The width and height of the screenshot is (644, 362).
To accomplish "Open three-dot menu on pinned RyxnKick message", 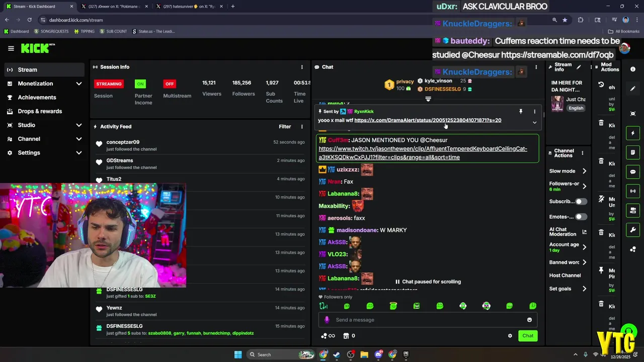I will [534, 112].
